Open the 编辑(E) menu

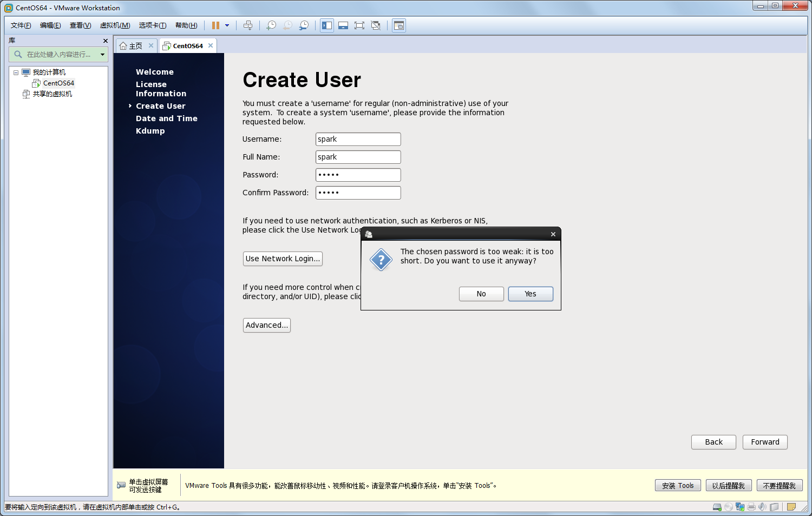50,25
